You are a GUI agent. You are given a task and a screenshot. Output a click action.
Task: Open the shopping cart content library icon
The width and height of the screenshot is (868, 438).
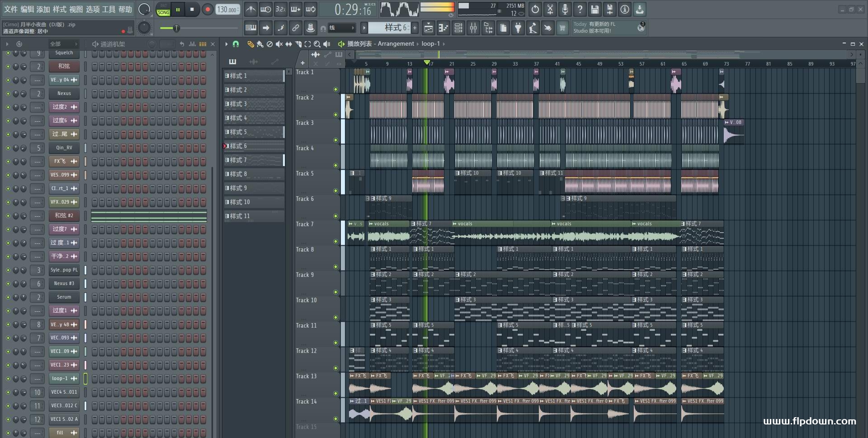point(562,28)
